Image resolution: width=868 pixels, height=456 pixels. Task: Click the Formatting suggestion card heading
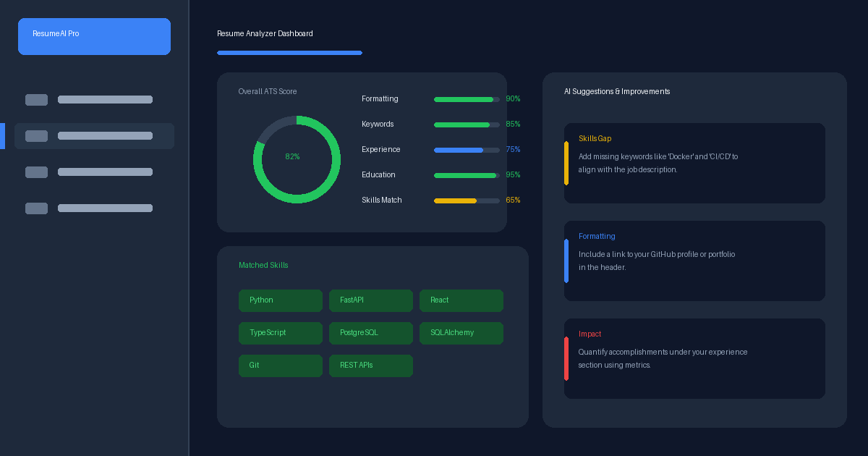coord(597,237)
